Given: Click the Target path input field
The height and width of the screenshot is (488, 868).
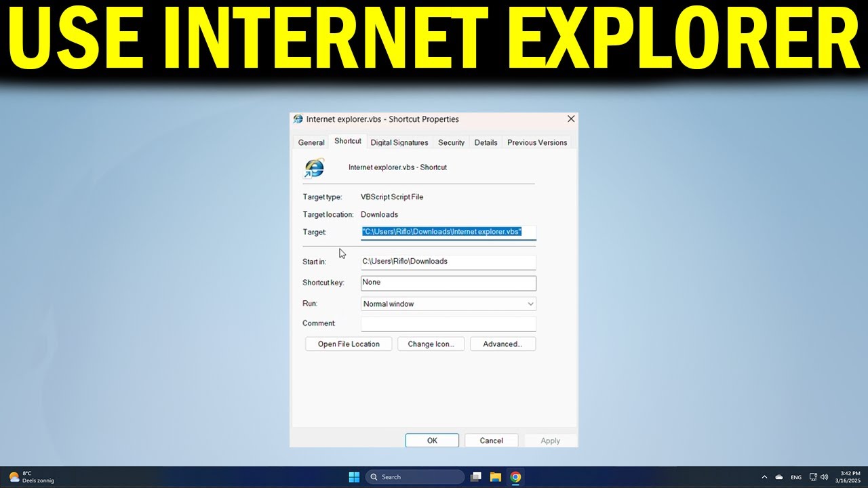Looking at the screenshot, I should point(448,232).
